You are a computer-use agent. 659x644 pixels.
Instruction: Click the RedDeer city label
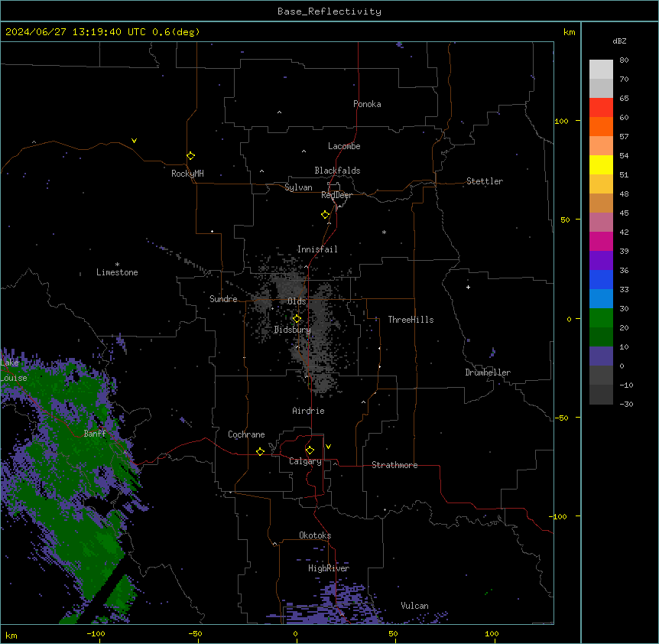[336, 195]
